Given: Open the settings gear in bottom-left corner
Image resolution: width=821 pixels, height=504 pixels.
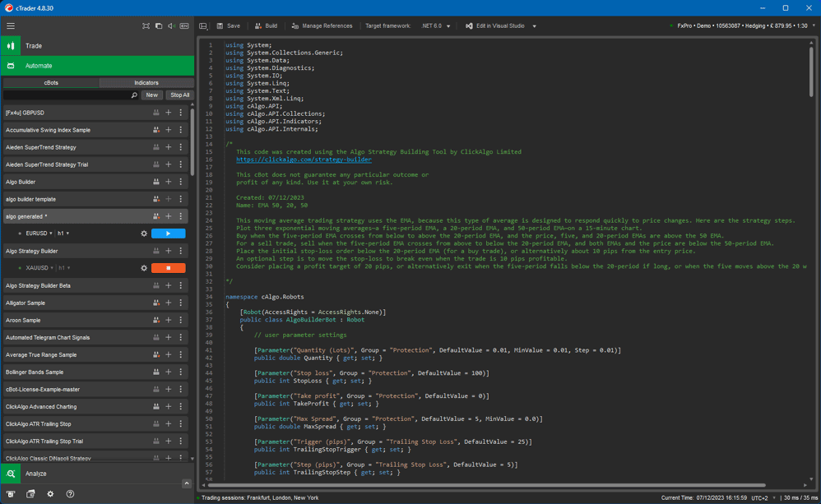Looking at the screenshot, I should pos(50,494).
